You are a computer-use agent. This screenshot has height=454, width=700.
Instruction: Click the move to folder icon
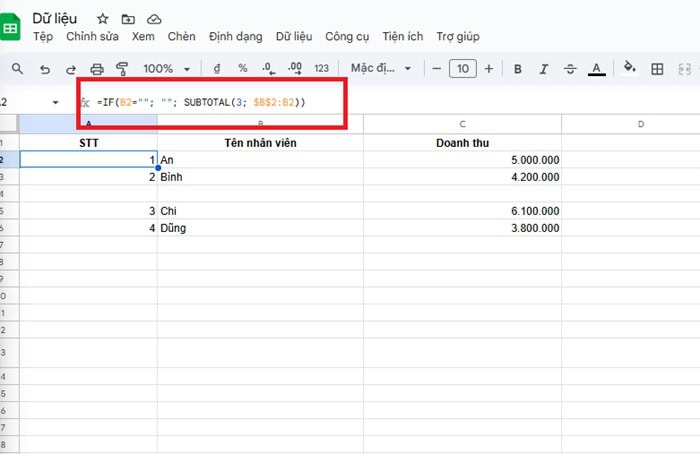pyautogui.click(x=127, y=19)
